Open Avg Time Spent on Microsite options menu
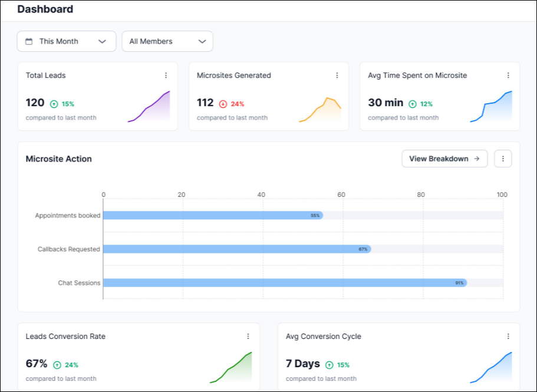Viewport: 537px width, 392px height. coord(508,75)
